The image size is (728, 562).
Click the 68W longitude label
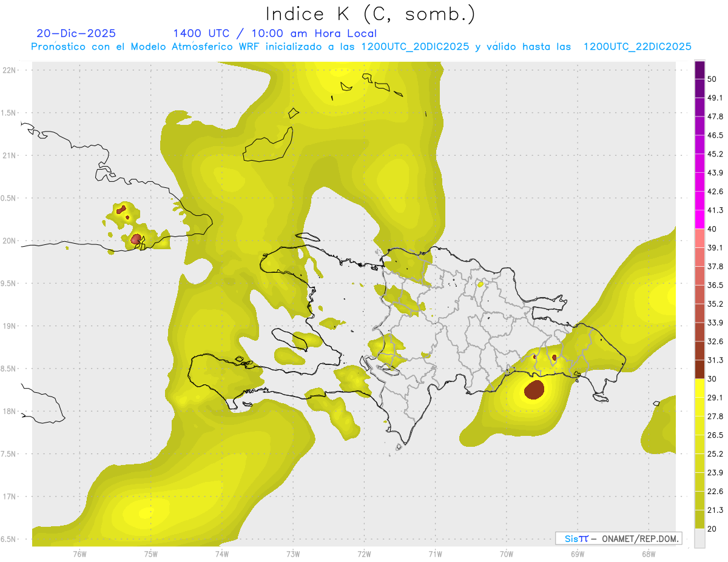[649, 554]
